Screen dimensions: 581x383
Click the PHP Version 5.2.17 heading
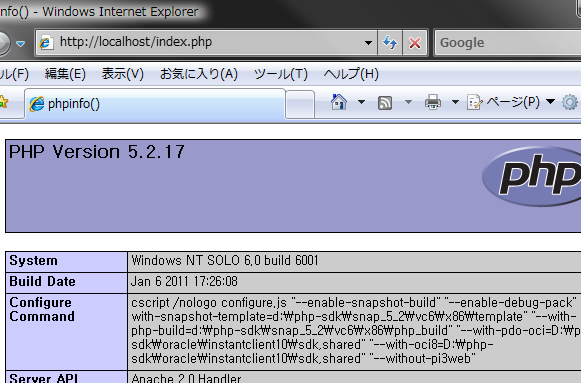click(x=97, y=152)
